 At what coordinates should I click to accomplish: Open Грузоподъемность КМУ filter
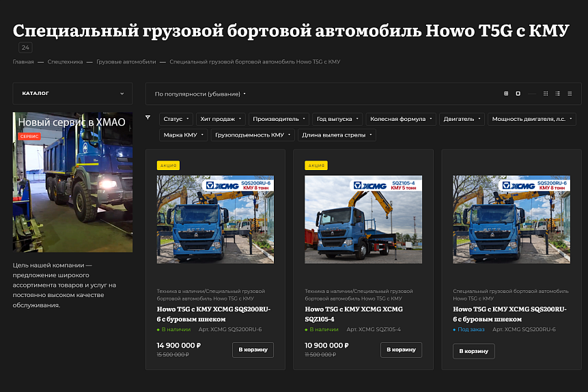click(253, 135)
